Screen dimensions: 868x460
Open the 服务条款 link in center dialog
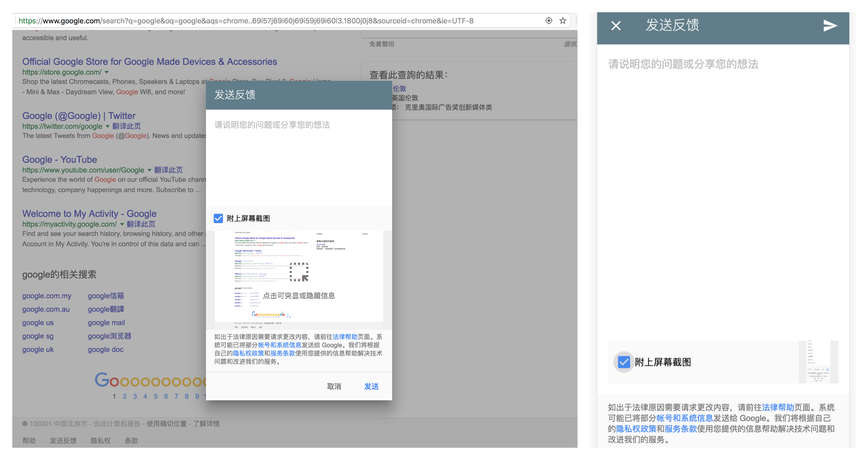(x=282, y=353)
